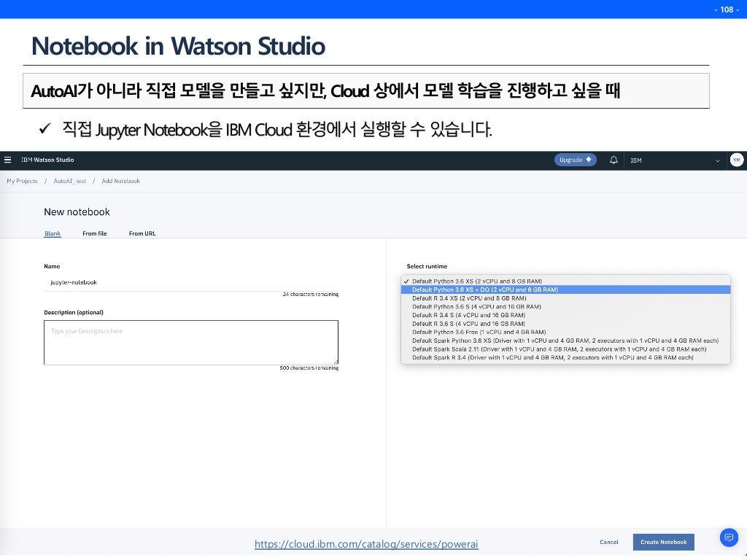Image resolution: width=747 pixels, height=560 pixels.
Task: Go to My Projects breadcrumb
Action: 22,181
